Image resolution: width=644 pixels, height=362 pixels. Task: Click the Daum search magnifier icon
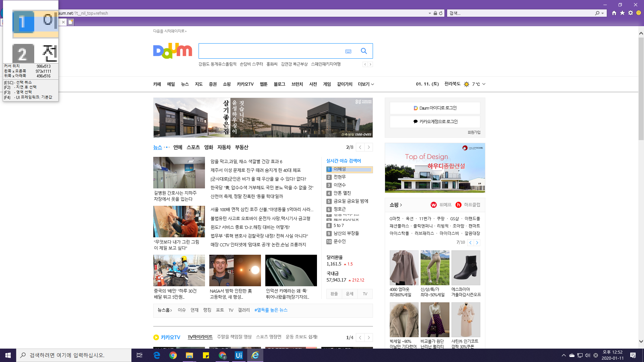click(364, 51)
